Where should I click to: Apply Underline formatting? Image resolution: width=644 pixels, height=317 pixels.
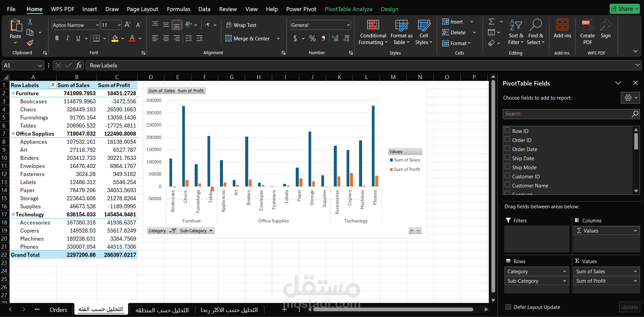(78, 38)
